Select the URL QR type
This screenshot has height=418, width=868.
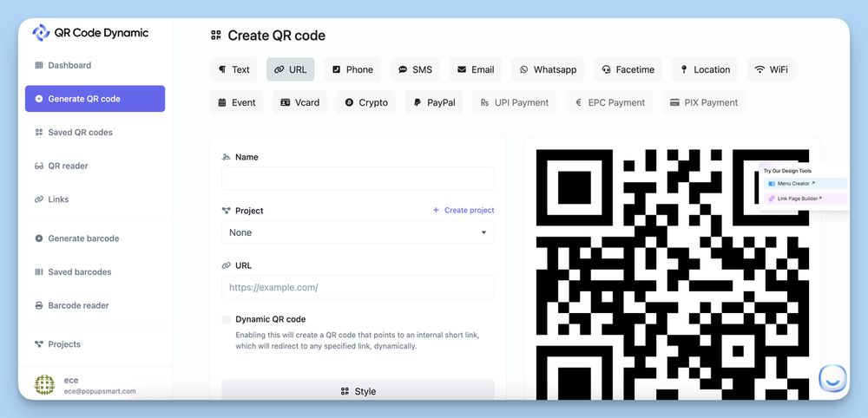[291, 69]
